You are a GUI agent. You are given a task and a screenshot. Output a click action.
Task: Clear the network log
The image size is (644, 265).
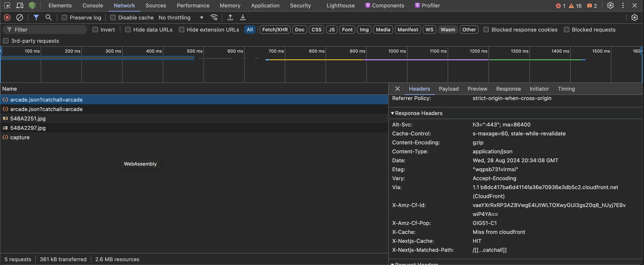(x=19, y=17)
